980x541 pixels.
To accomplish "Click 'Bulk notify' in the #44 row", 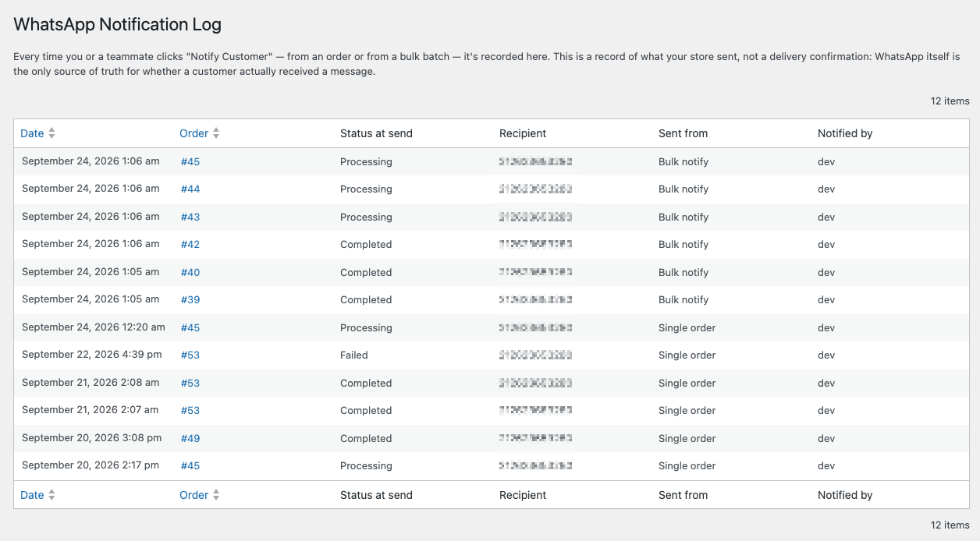I will (x=684, y=189).
